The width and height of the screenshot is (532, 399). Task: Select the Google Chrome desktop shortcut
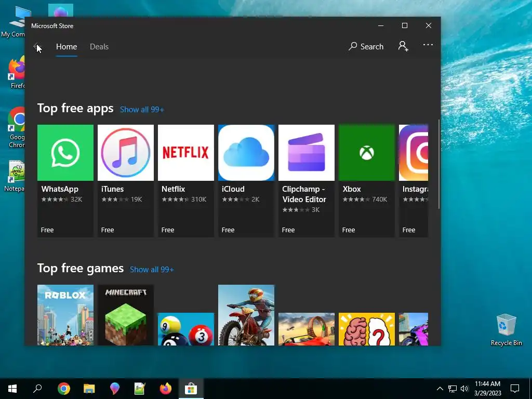pyautogui.click(x=16, y=128)
